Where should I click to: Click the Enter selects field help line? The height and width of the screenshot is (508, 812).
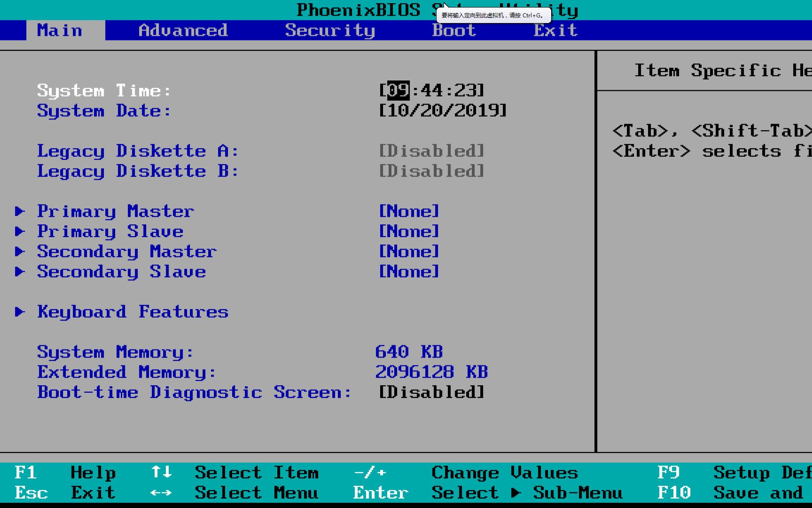pos(712,151)
